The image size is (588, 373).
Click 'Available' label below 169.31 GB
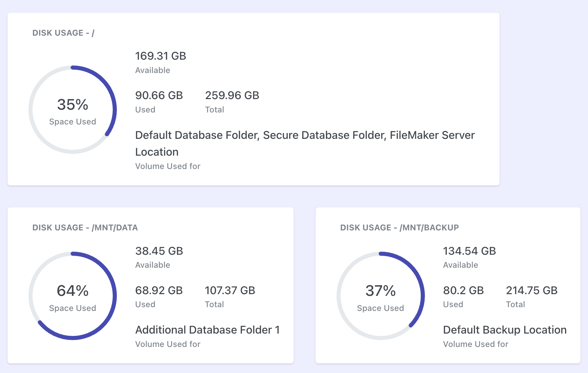pyautogui.click(x=152, y=70)
